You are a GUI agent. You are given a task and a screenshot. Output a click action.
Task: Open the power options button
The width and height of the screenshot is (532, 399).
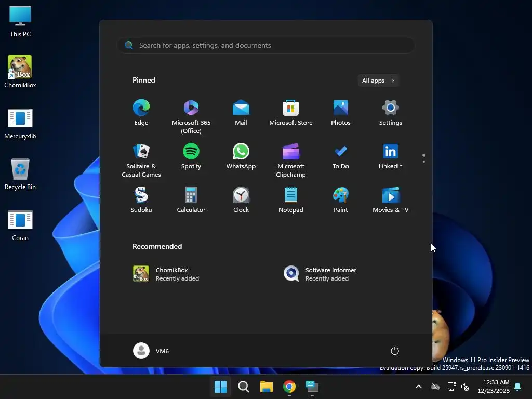click(x=395, y=351)
